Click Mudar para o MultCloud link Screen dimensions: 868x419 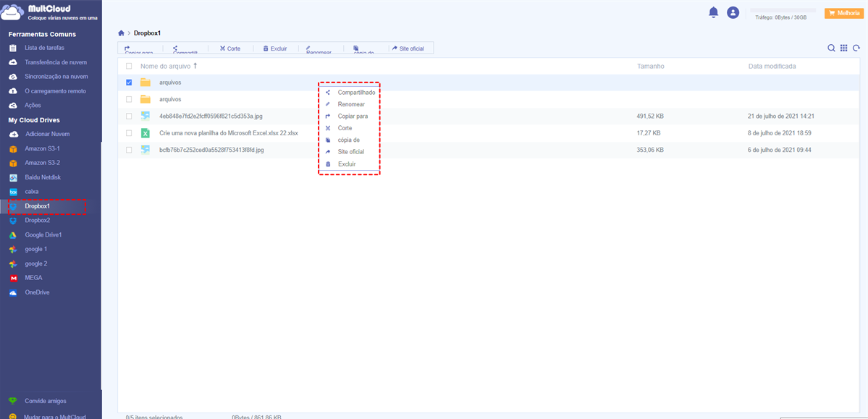55,416
